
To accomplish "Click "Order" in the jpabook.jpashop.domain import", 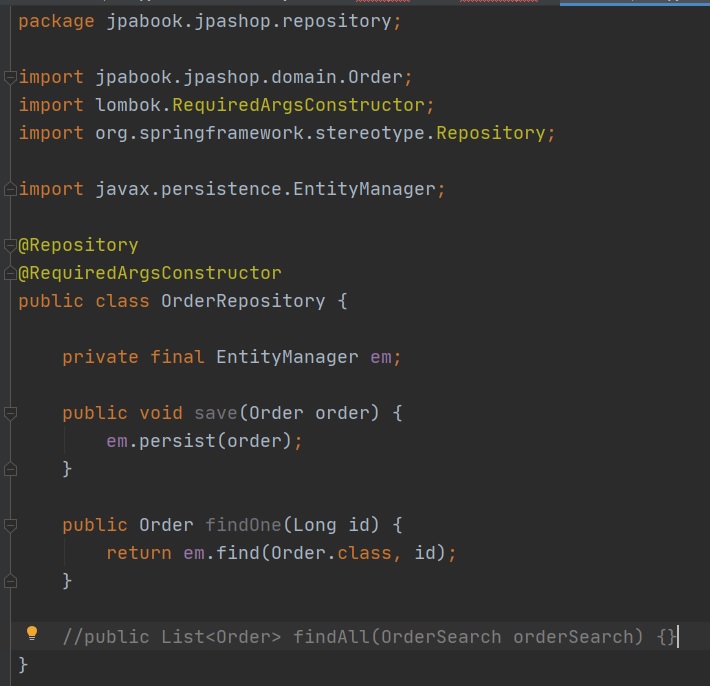I will pos(375,77).
